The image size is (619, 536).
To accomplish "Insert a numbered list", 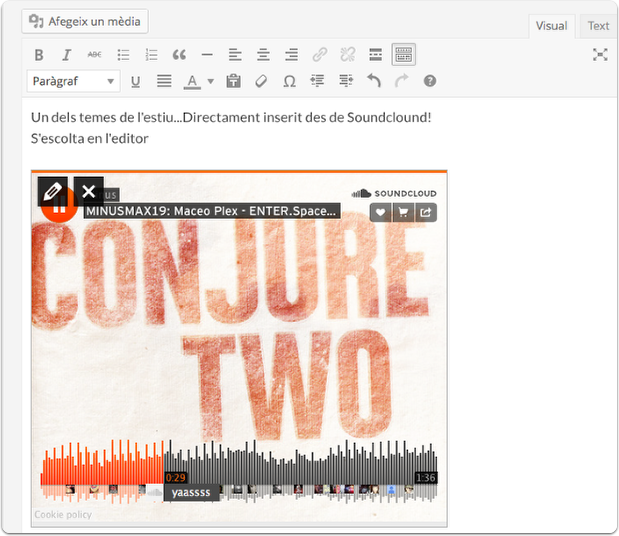I will pyautogui.click(x=151, y=55).
